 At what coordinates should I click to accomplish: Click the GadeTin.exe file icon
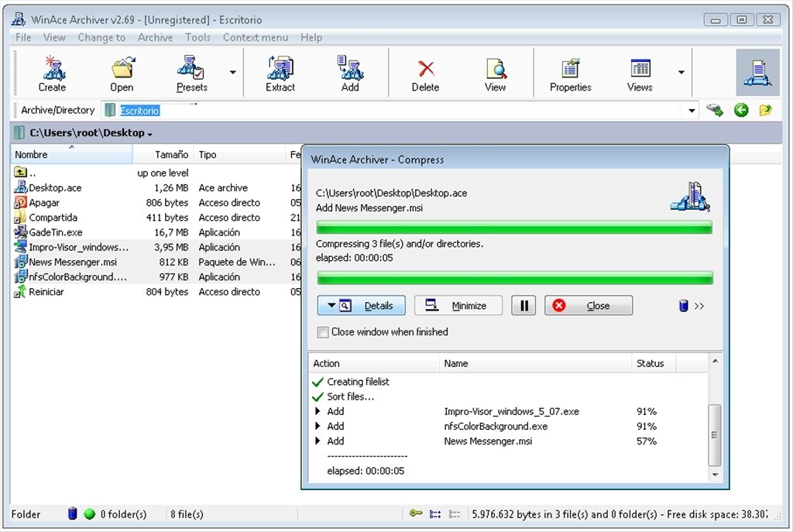[20, 232]
